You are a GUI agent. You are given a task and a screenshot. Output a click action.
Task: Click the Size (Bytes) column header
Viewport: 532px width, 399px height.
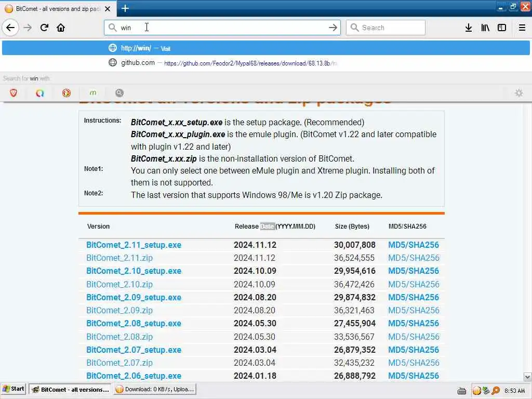(352, 227)
